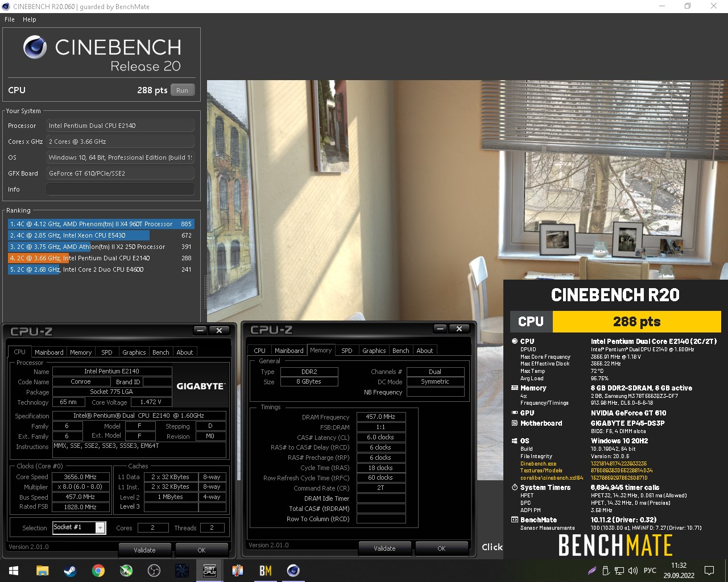Open Steam from the taskbar
Screen dimensions: 728x582
coord(70,571)
